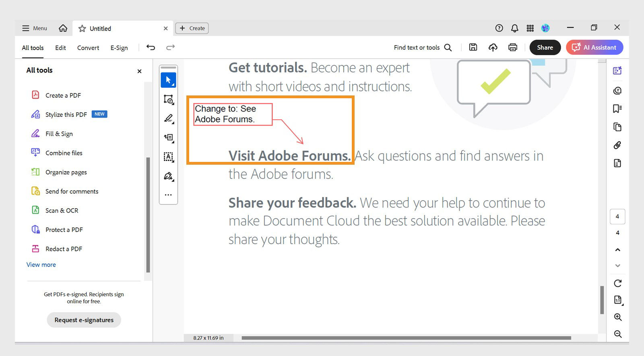The width and height of the screenshot is (644, 356).
Task: Select the text recognition tool icon
Action: (x=168, y=157)
